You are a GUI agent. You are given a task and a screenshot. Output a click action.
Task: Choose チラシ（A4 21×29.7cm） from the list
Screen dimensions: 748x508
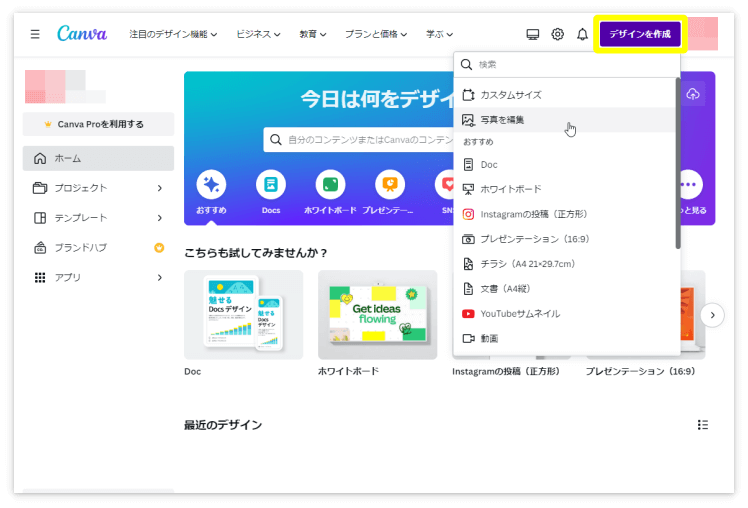(565, 264)
